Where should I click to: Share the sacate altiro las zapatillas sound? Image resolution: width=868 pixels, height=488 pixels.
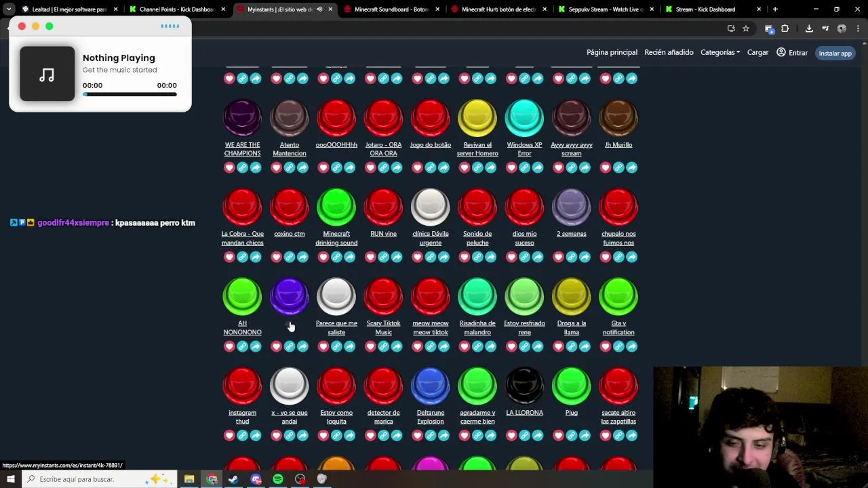632,436
